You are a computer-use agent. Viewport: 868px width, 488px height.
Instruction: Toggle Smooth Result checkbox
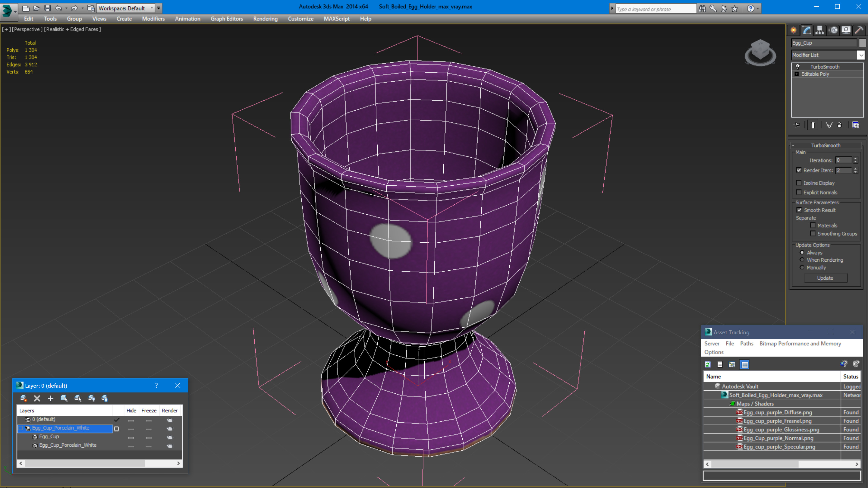point(799,209)
